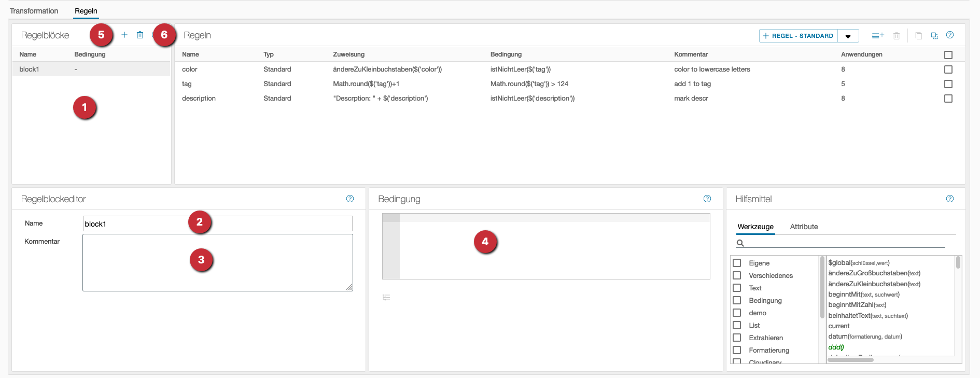Screen dimensions: 980x378
Task: Add a new Regelblock with plus icon
Action: pos(124,35)
